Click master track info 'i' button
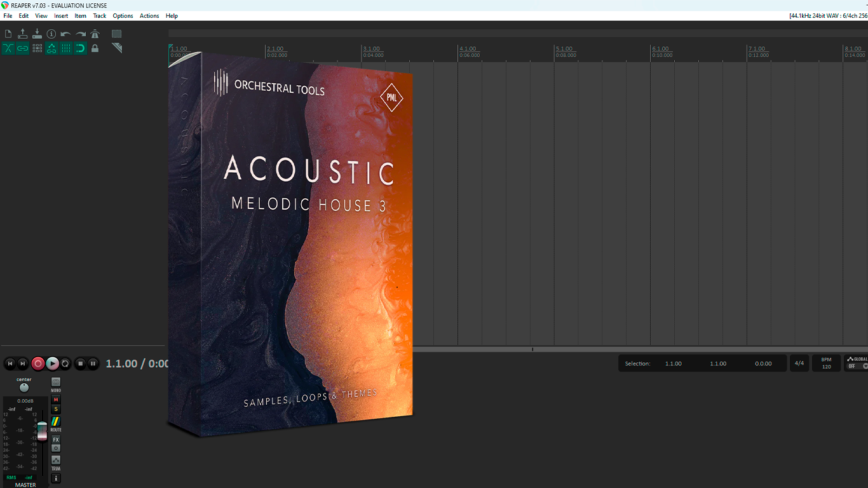 56,478
